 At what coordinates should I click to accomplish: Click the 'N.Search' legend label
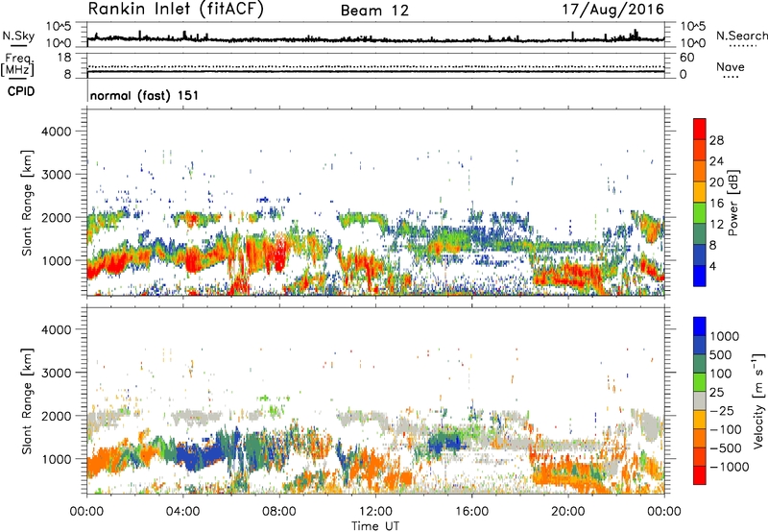[x=741, y=36]
